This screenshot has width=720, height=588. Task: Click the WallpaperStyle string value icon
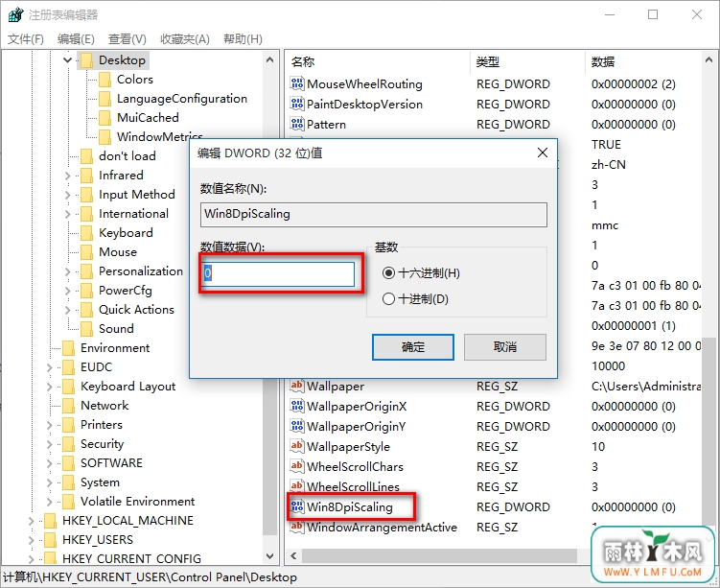[297, 446]
